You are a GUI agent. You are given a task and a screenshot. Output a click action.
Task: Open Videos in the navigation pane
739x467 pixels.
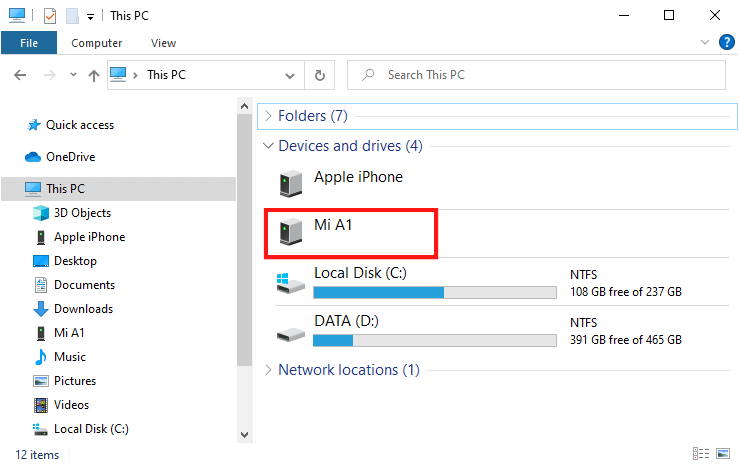[x=61, y=405]
